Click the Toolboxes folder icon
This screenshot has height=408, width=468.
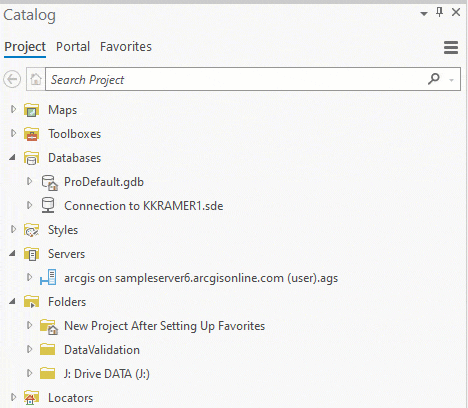coord(32,134)
